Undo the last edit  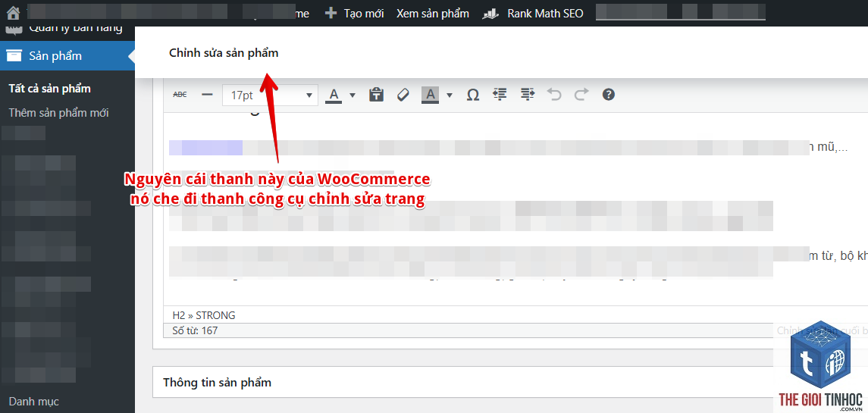[554, 95]
